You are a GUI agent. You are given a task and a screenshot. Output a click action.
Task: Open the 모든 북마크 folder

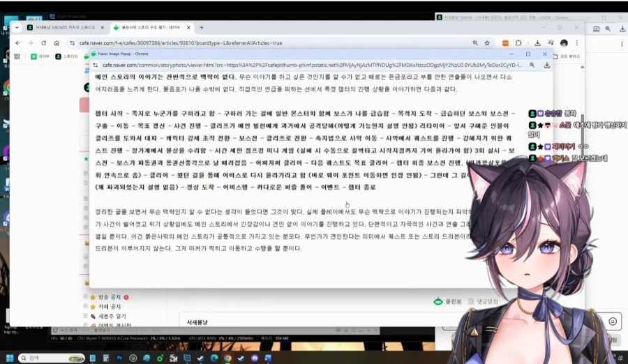[567, 56]
